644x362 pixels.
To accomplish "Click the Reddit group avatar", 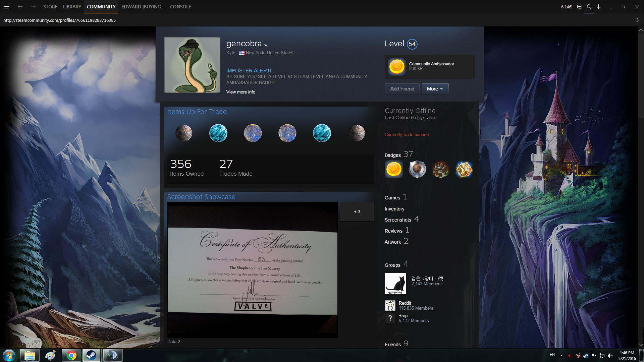I will click(x=390, y=305).
